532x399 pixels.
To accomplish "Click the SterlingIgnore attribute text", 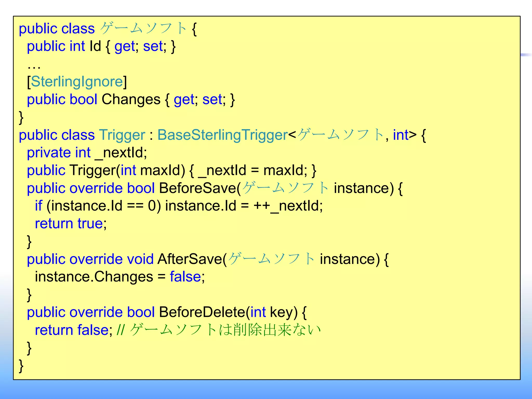I will [x=77, y=82].
